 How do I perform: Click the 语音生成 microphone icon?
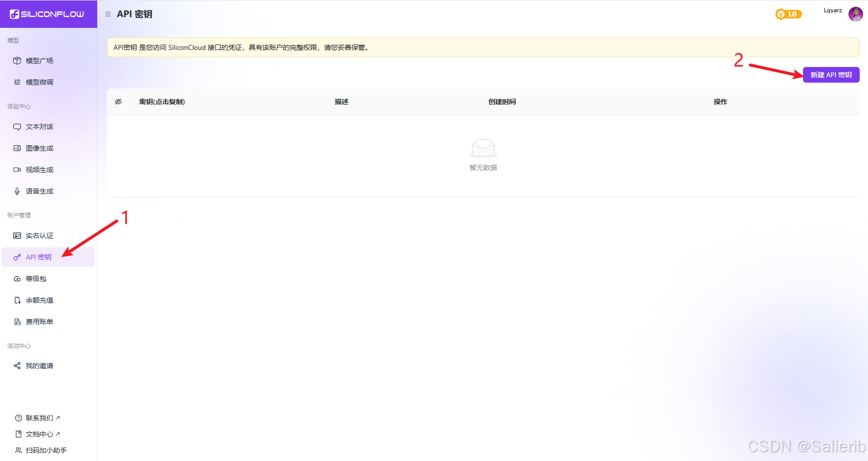point(17,191)
